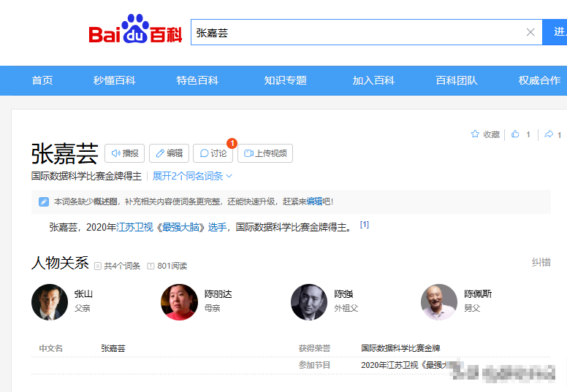The height and width of the screenshot is (392, 567).
Task: Click the 江苏卫视 hyperlink
Action: pyautogui.click(x=135, y=227)
